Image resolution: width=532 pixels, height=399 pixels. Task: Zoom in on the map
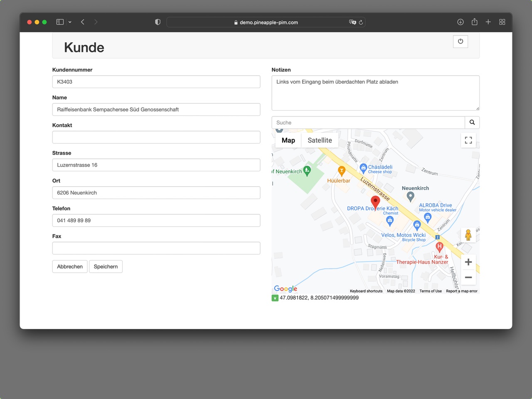tap(468, 262)
